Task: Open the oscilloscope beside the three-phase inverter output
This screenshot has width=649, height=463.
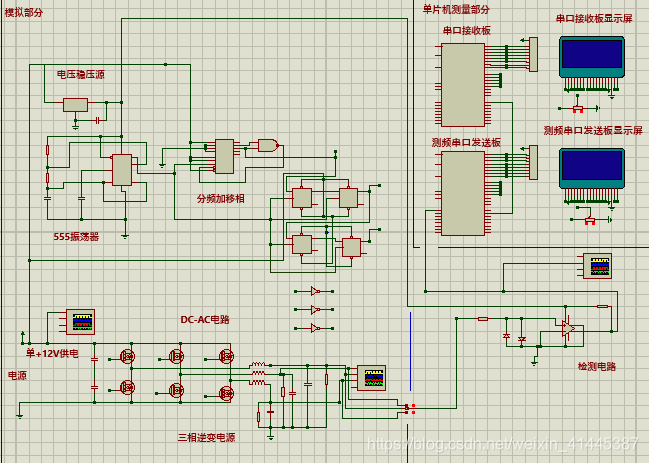Action: (x=371, y=378)
